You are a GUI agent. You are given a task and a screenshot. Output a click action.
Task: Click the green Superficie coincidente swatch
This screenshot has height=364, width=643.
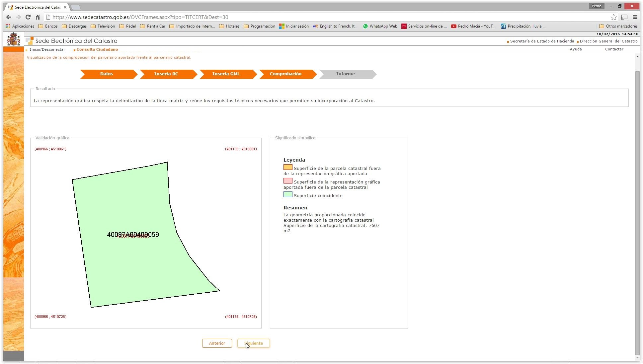pos(288,194)
